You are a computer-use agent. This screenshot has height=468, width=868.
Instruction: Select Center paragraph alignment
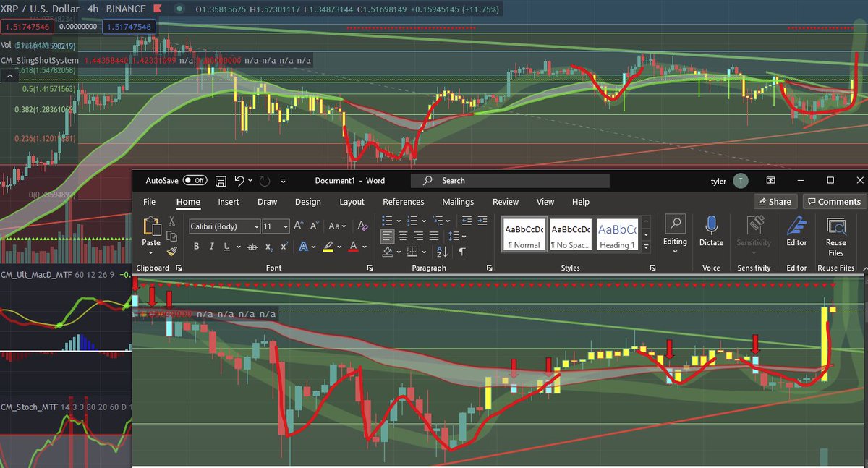[402, 236]
